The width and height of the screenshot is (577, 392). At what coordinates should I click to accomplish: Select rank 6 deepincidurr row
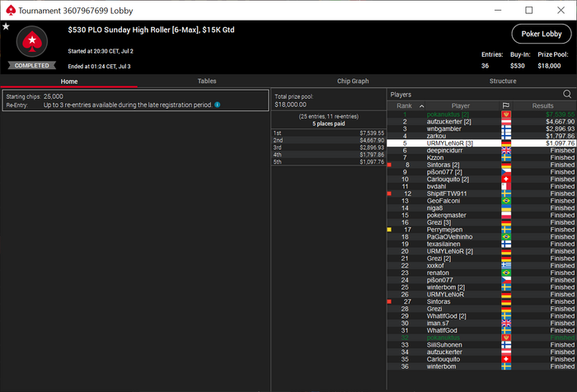pyautogui.click(x=481, y=151)
